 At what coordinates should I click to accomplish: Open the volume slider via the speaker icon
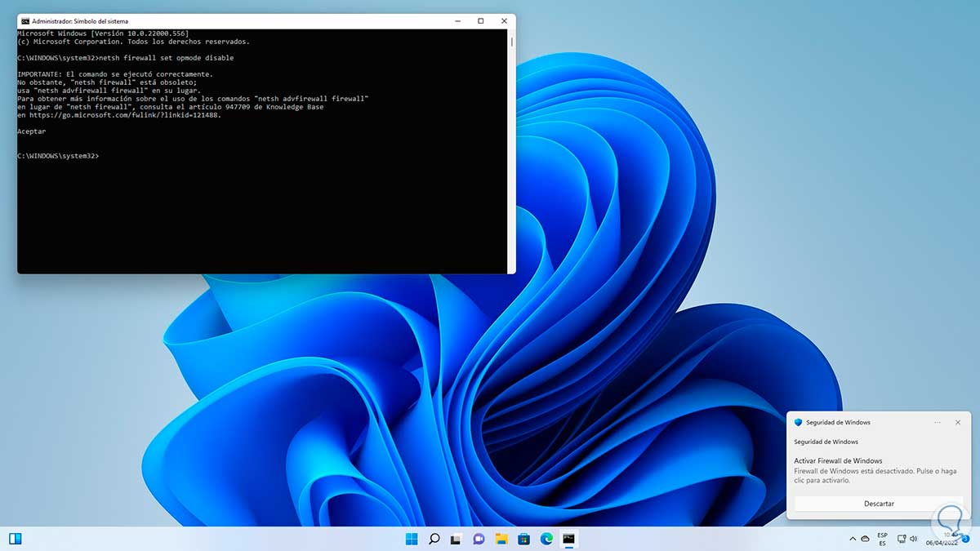(912, 539)
